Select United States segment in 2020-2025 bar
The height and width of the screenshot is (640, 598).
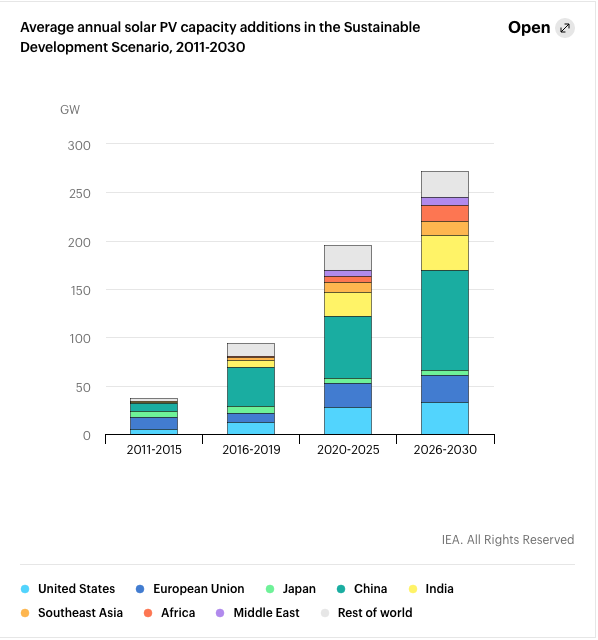click(x=348, y=421)
